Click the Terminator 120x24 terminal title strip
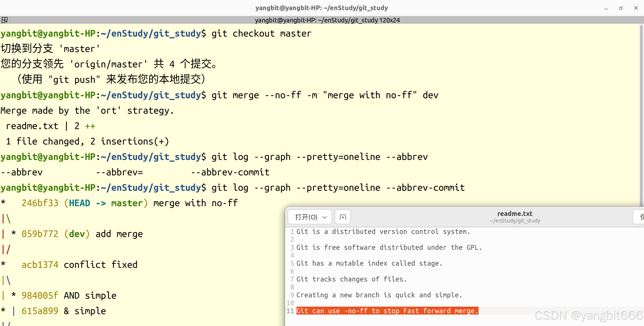This screenshot has height=326, width=644. pyautogui.click(x=327, y=20)
